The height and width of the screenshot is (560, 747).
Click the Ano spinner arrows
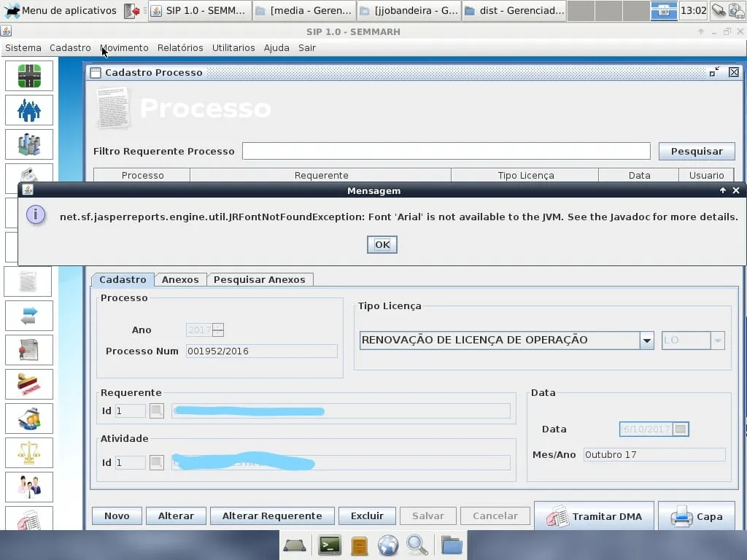[x=218, y=330]
